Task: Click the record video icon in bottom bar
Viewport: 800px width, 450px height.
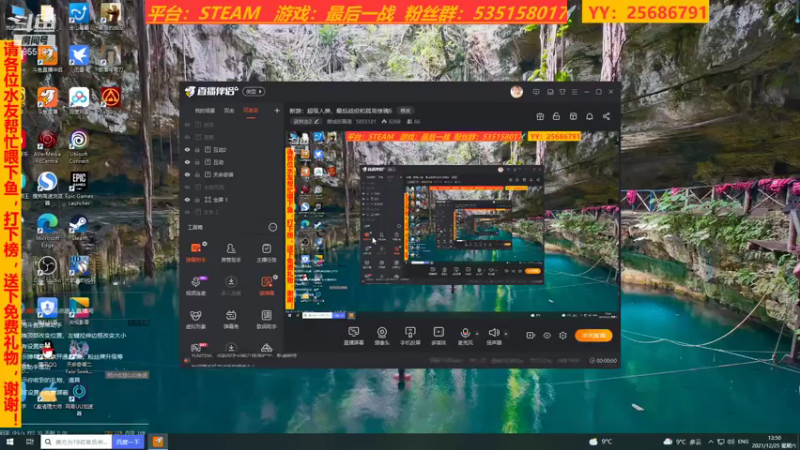Action: coord(531,335)
